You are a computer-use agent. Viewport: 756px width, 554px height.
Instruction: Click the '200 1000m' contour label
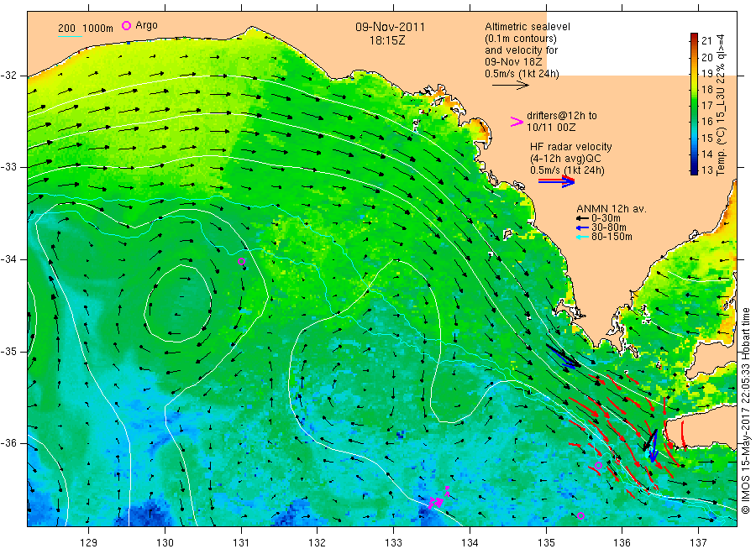pyautogui.click(x=86, y=29)
